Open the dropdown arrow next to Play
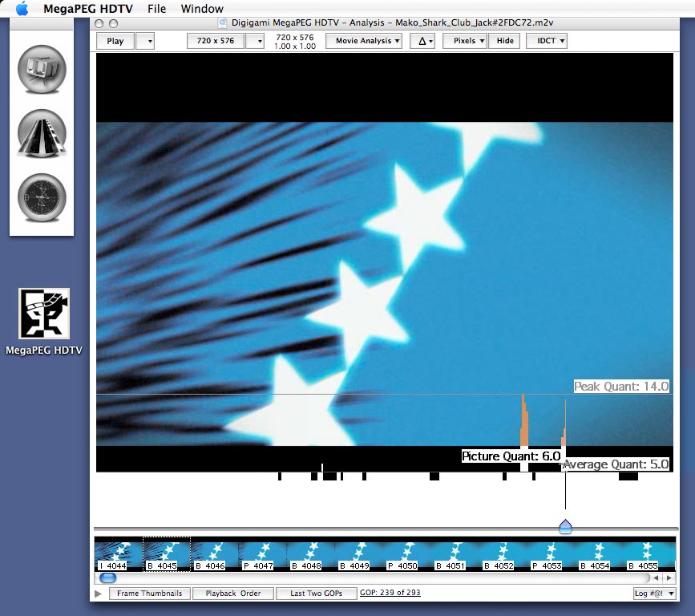This screenshot has width=695, height=616. [x=145, y=41]
